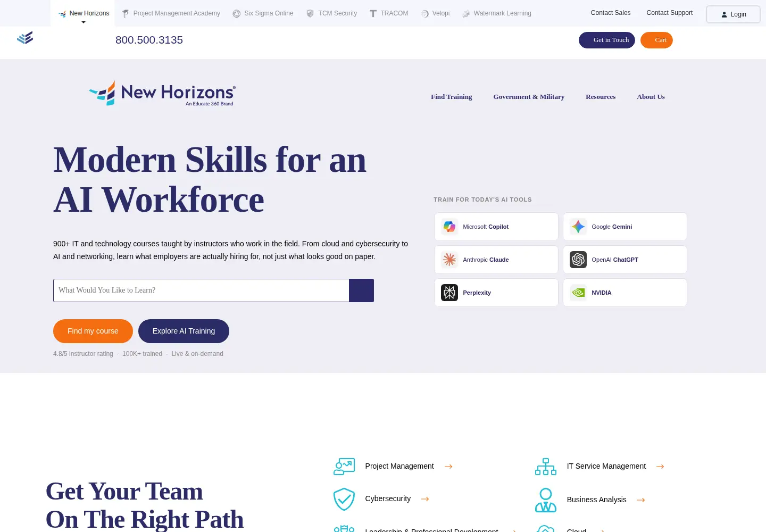Click the arrow next to IT Service Management
766x532 pixels.
(660, 467)
